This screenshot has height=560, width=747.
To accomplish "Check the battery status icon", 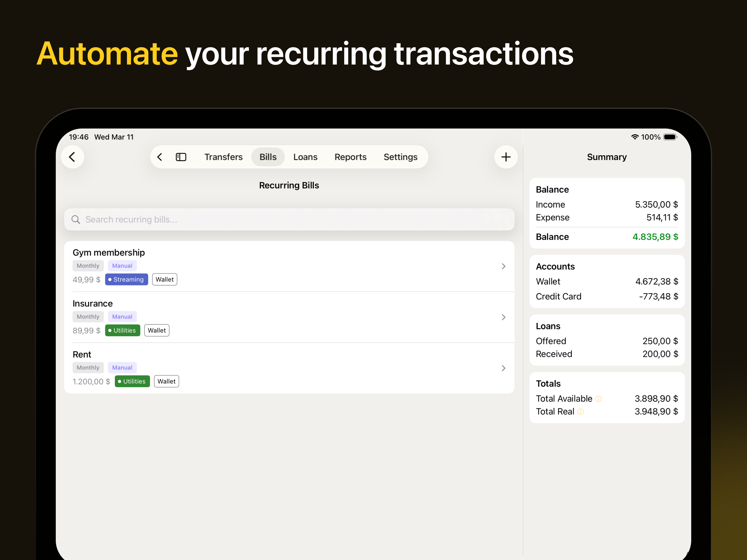I will [670, 137].
